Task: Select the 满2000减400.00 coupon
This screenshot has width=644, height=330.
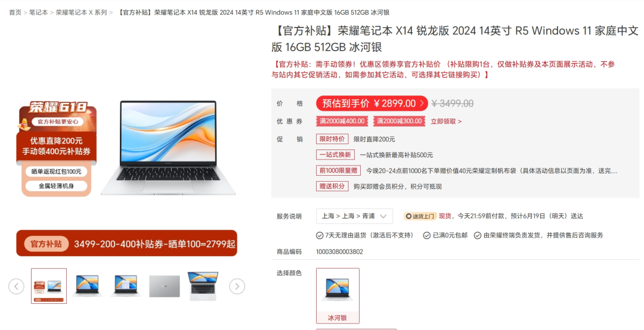Action: click(342, 121)
